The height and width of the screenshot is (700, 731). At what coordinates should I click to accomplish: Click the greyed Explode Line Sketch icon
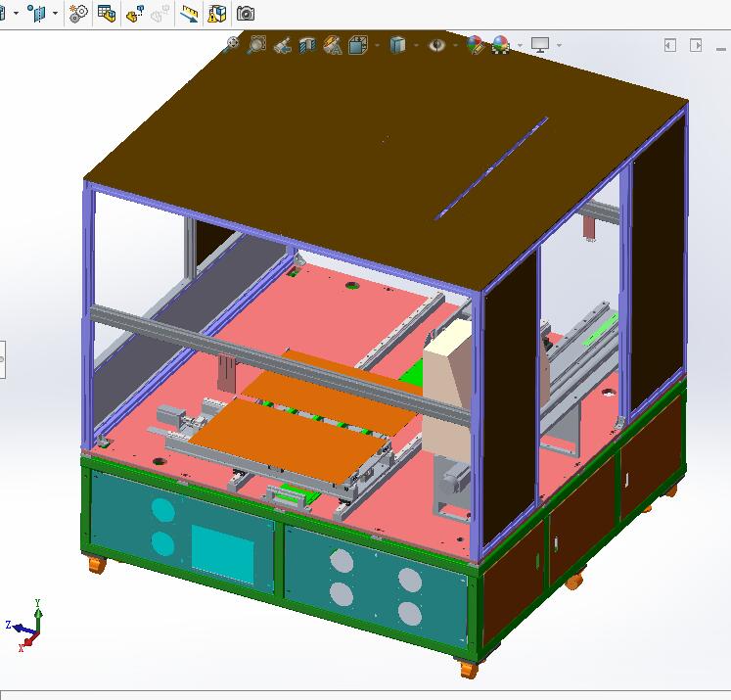160,13
